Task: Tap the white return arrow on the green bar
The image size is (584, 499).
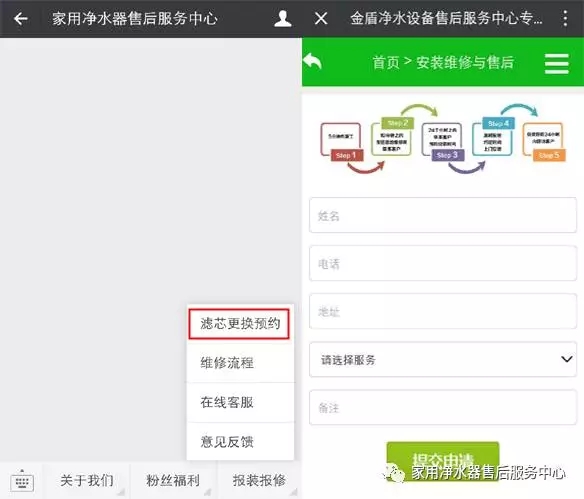Action: point(312,61)
